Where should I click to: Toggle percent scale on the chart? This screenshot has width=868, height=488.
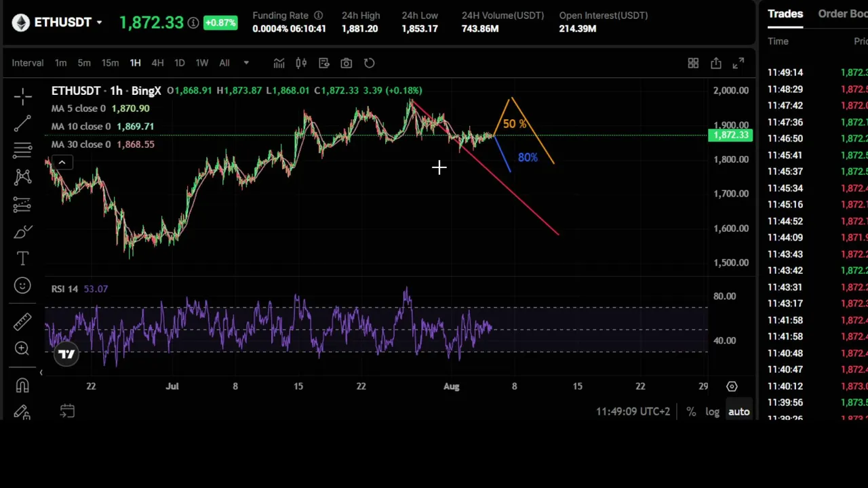691,411
